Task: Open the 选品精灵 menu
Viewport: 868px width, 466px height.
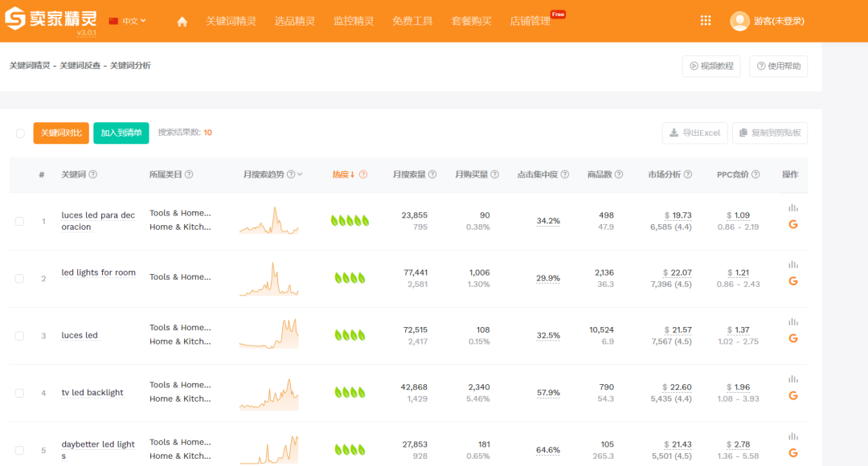Action: [x=295, y=21]
